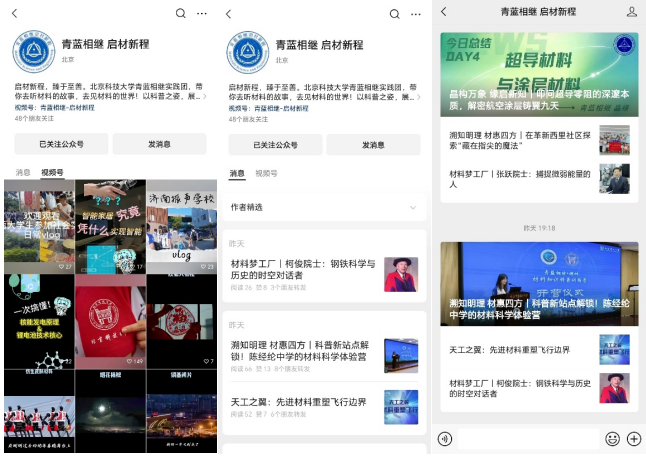Image resolution: width=646 pixels, height=457 pixels.
Task: Go back in the middle messages screen
Action: (x=229, y=14)
